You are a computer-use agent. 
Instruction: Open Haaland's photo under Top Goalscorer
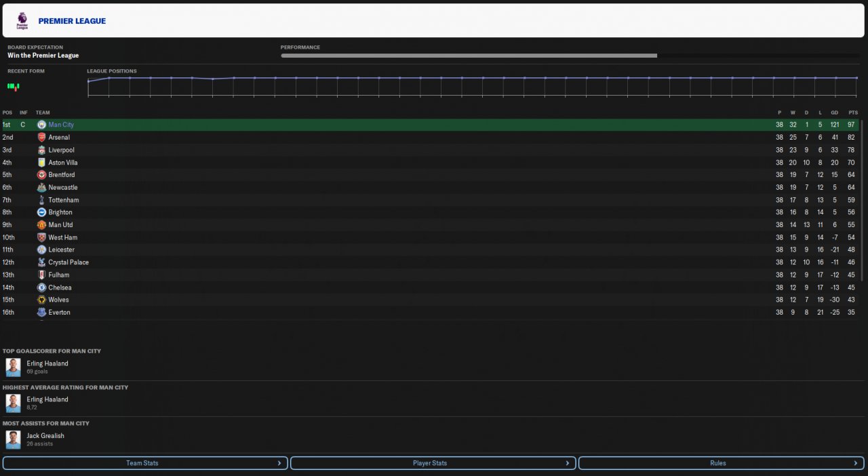pyautogui.click(x=14, y=368)
